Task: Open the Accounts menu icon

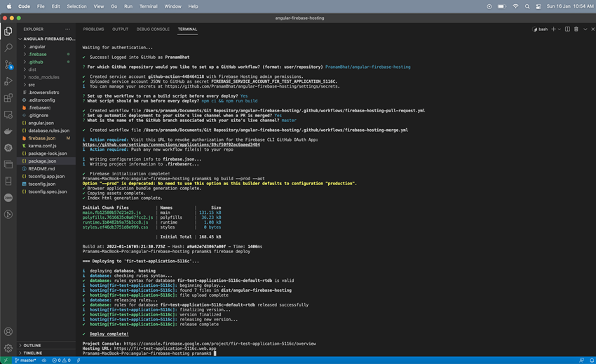Action: [8, 332]
